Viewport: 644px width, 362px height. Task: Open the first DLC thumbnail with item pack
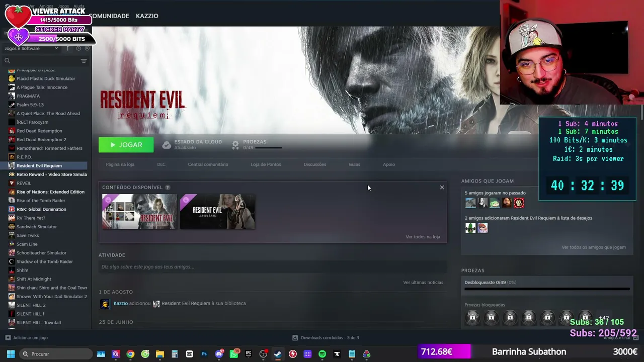pyautogui.click(x=139, y=212)
